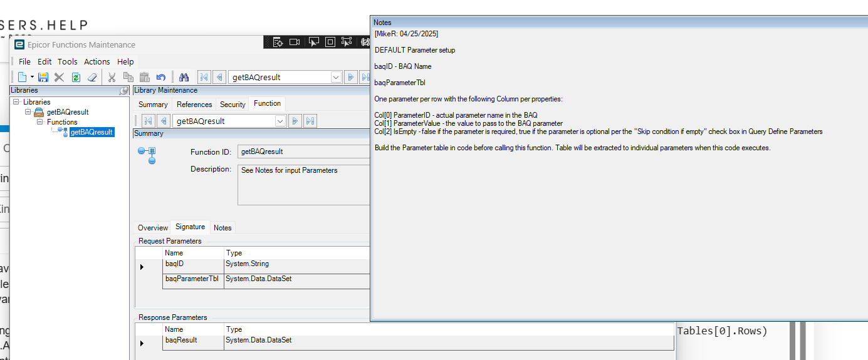This screenshot has height=360, width=868.
Task: Click the baqID name cell
Action: pyautogui.click(x=194, y=265)
